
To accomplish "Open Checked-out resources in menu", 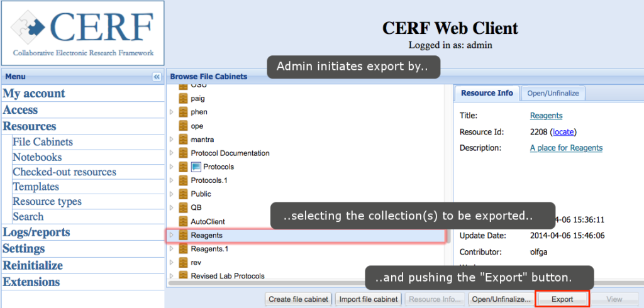I will click(x=65, y=172).
